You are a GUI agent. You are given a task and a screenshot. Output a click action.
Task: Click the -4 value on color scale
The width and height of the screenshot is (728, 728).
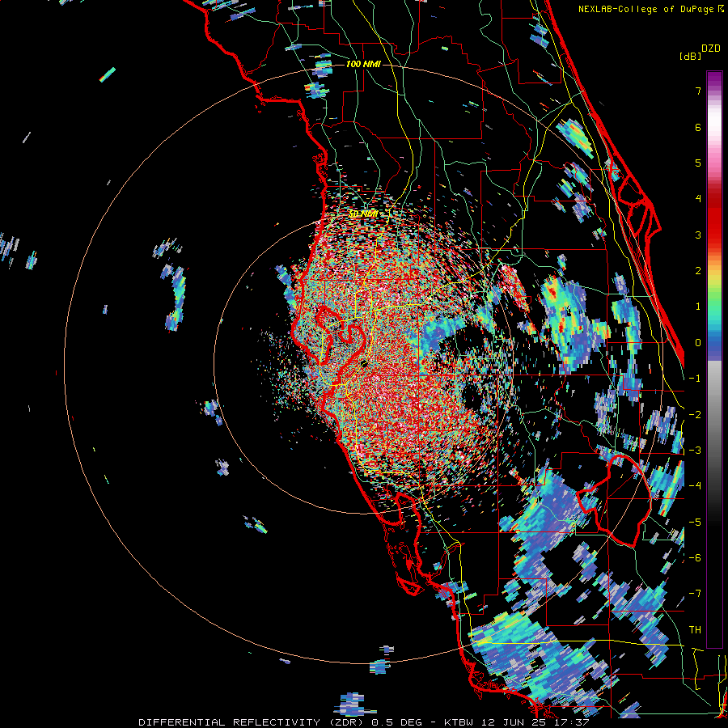pos(695,486)
